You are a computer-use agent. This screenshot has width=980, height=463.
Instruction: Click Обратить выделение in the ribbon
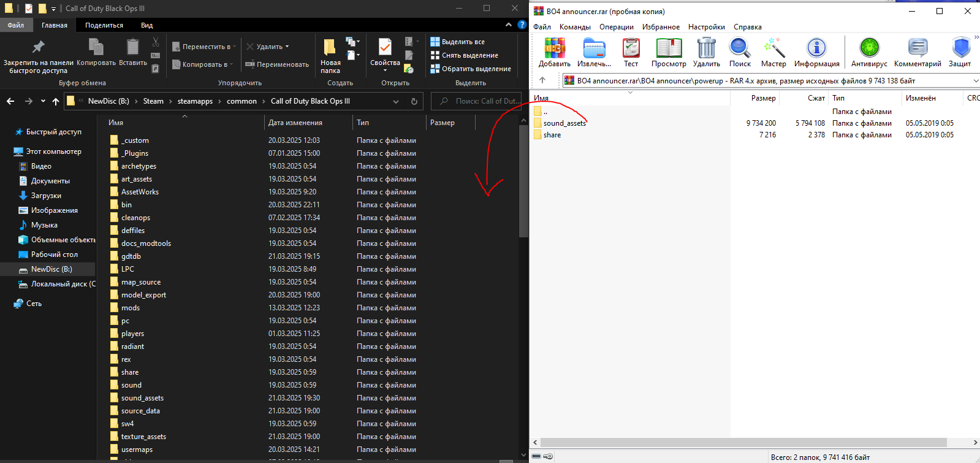[471, 69]
